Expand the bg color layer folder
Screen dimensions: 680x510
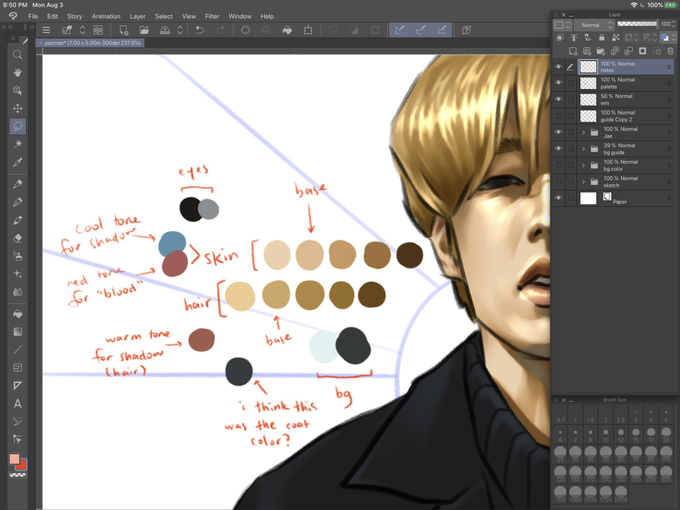583,165
